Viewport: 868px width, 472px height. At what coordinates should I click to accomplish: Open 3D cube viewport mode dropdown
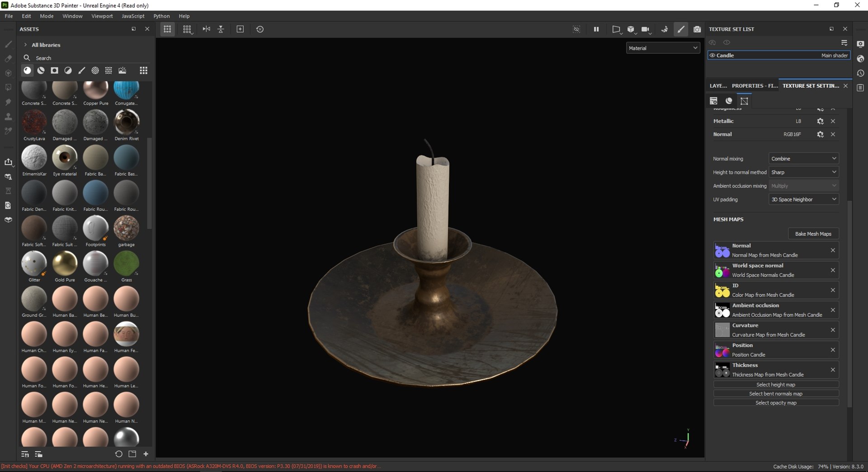(x=632, y=29)
